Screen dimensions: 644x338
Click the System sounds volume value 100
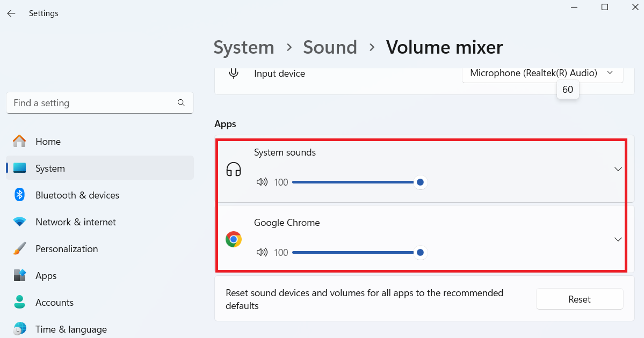click(281, 182)
